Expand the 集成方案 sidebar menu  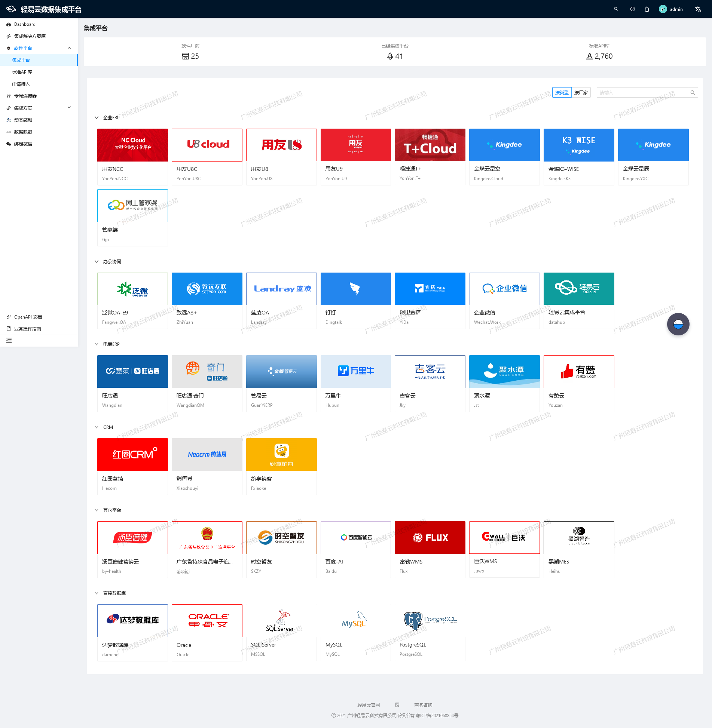(x=39, y=108)
